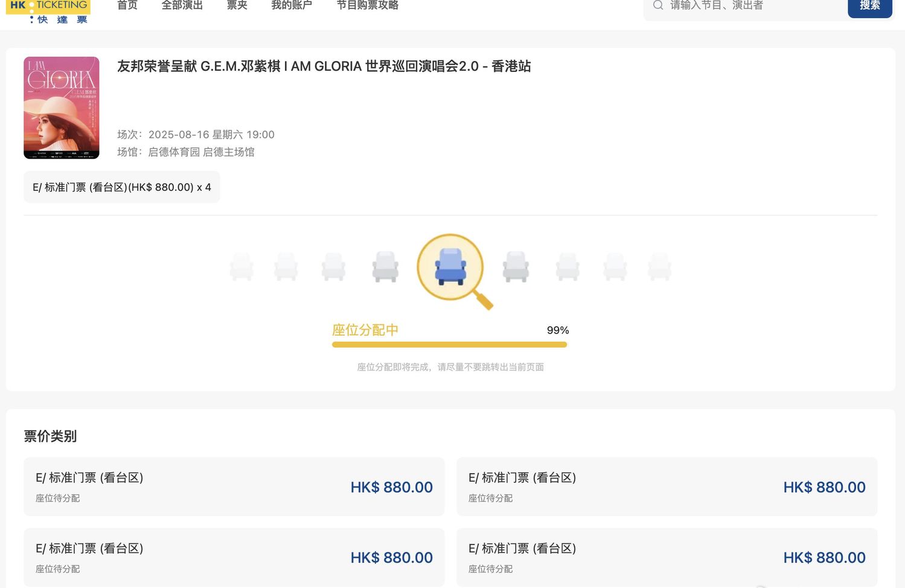Viewport: 905px width, 588px height.
Task: Click the highlighted blue seat icon
Action: [x=451, y=266]
